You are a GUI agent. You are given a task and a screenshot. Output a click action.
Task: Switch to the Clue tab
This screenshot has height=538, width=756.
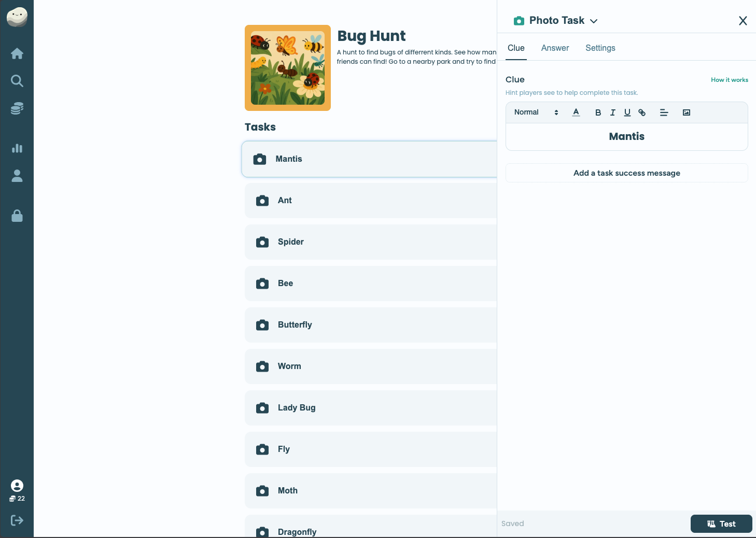coord(516,48)
